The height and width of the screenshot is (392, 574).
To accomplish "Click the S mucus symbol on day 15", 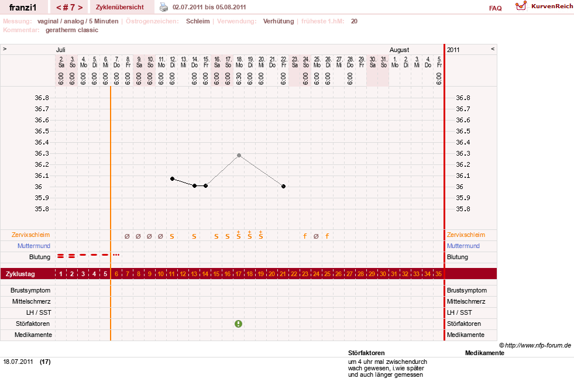I will tap(216, 236).
